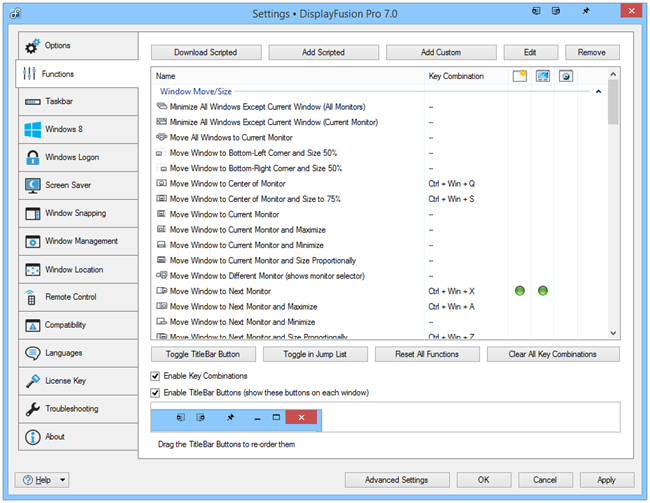Click the icon for Move Window to Current Monitor and Maximize

[161, 229]
